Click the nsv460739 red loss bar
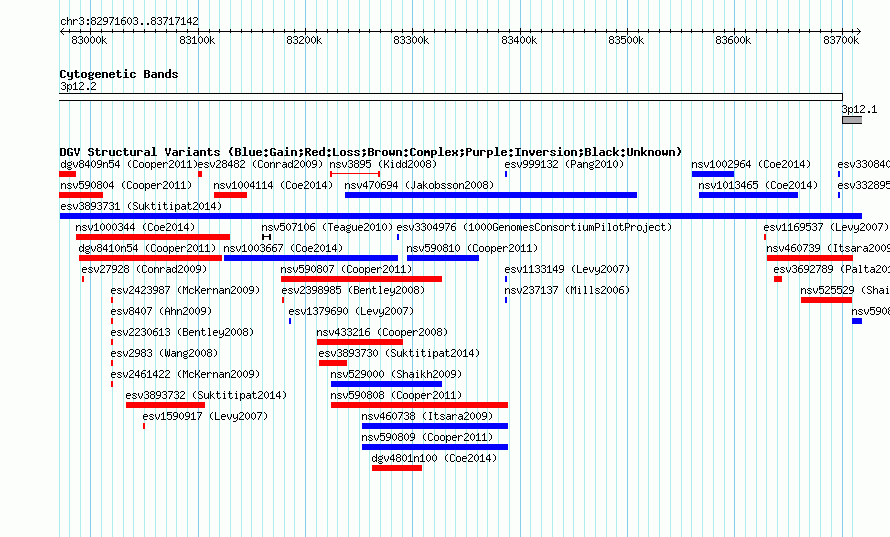 pyautogui.click(x=809, y=258)
